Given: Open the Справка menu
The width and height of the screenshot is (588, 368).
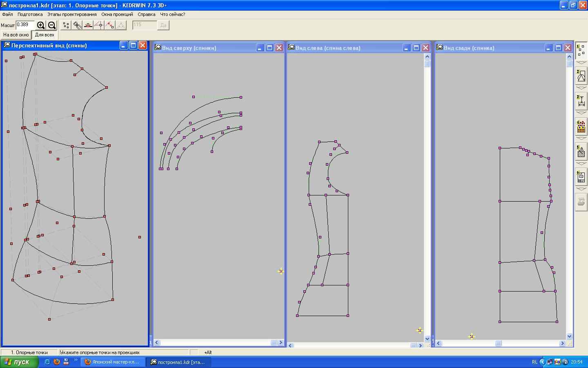Looking at the screenshot, I should [147, 14].
